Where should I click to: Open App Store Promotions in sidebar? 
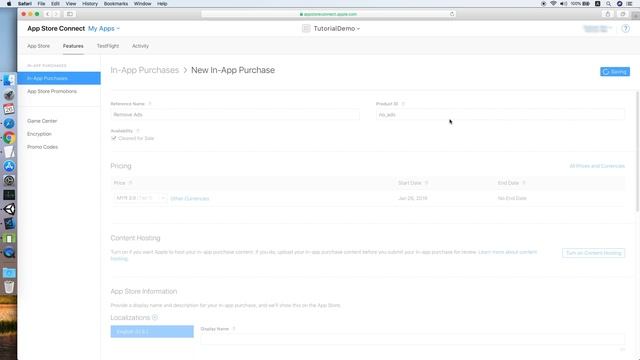click(x=52, y=91)
